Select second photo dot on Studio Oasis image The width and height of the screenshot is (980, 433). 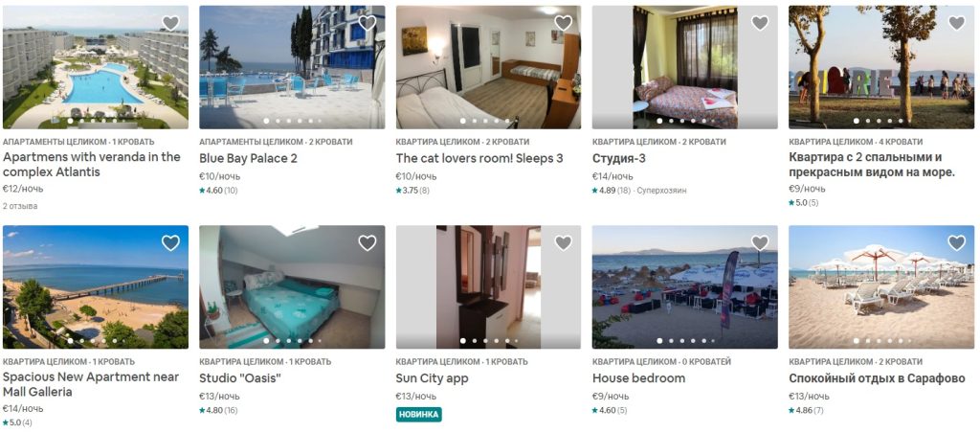[x=278, y=341]
